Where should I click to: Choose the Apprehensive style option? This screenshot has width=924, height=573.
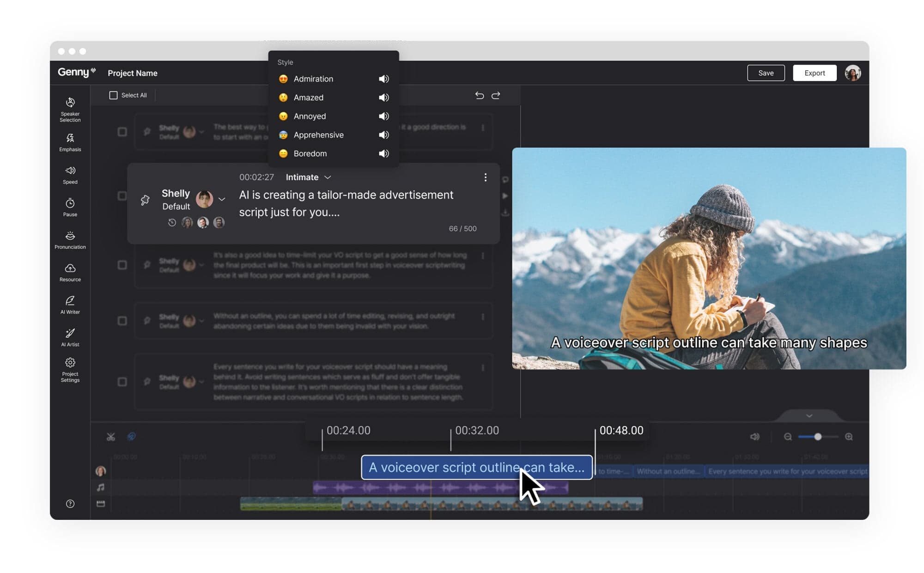318,135
